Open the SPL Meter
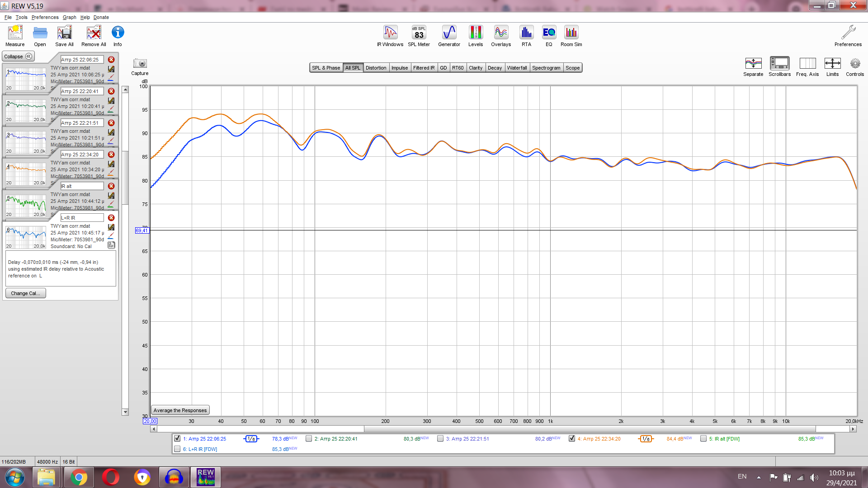Image resolution: width=868 pixels, height=488 pixels. 419,36
